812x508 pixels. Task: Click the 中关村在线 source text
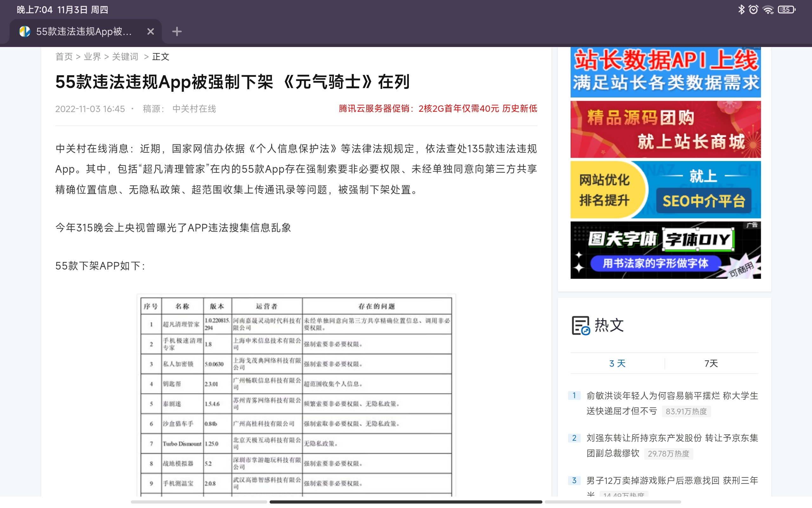[x=194, y=109]
